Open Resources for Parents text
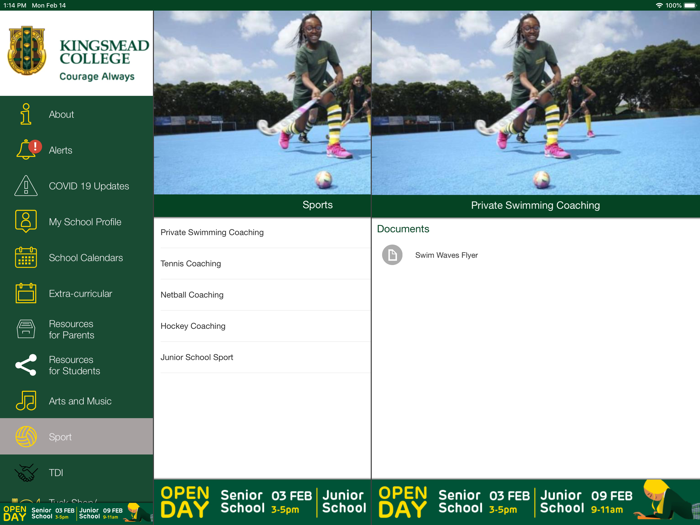The height and width of the screenshot is (525, 700). tap(71, 329)
